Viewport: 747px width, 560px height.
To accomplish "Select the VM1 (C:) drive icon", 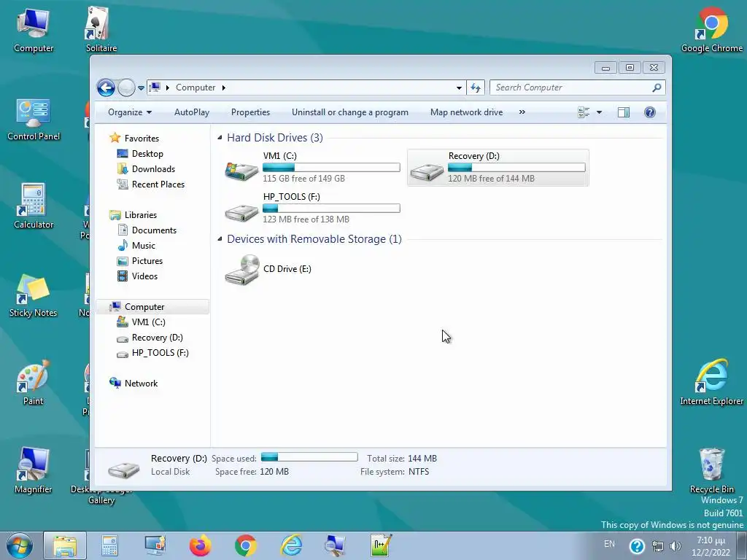I will point(241,170).
